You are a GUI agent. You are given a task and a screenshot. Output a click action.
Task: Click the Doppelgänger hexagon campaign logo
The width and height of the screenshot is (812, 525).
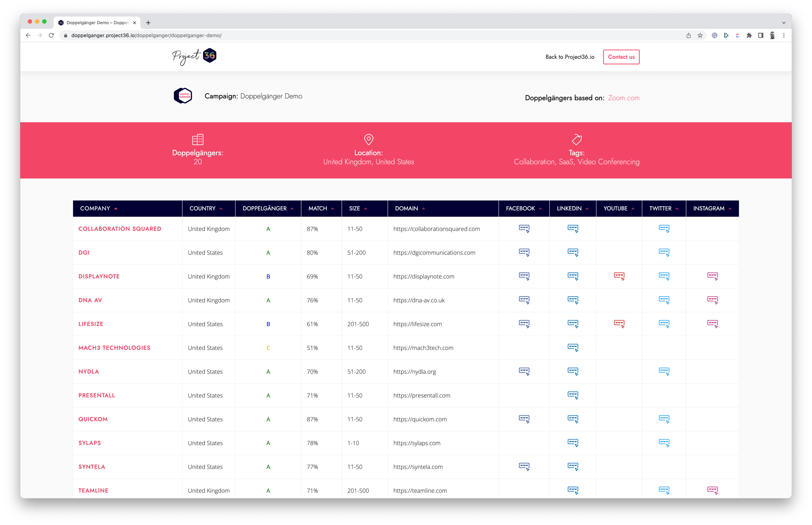coord(183,96)
